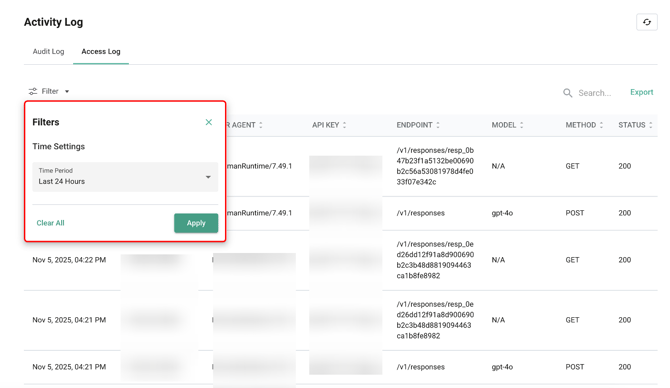The height and width of the screenshot is (388, 670).
Task: Click the Time Settings label
Action: coord(59,147)
